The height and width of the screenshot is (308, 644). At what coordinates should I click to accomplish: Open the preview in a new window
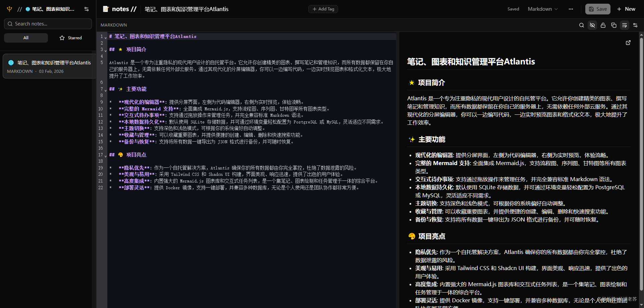[628, 43]
